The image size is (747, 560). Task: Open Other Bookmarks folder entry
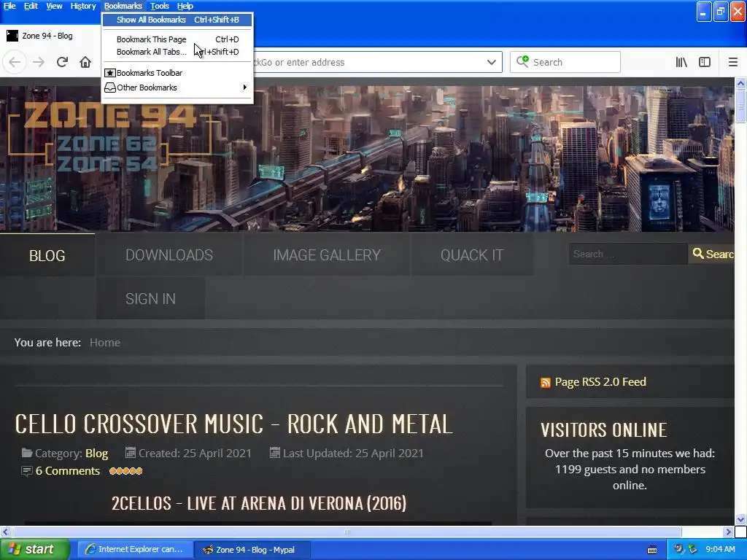pos(177,87)
